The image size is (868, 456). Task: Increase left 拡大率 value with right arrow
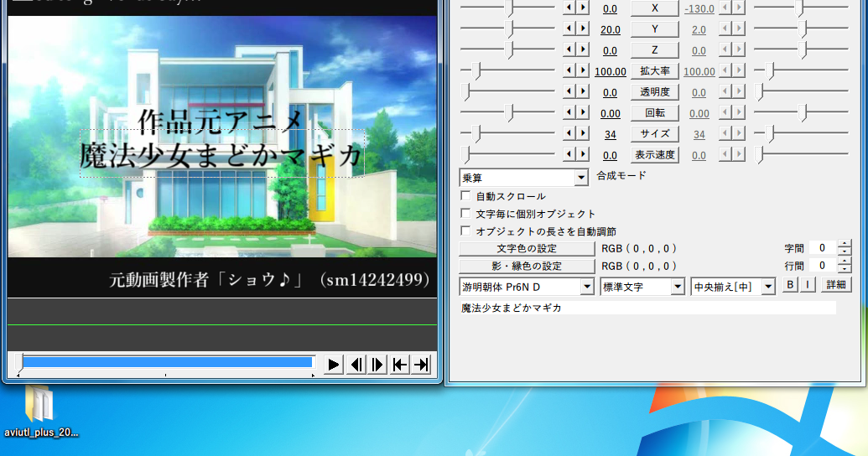582,70
